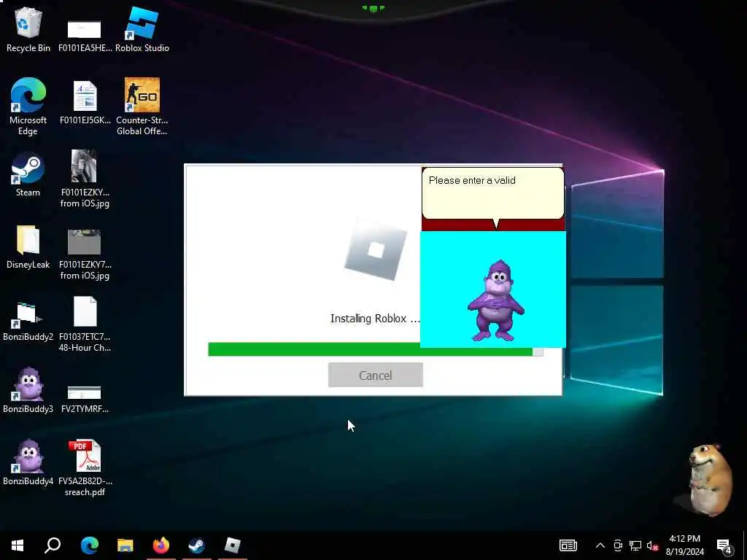Switch to Firefox in the taskbar
The height and width of the screenshot is (560, 747).
pos(161,545)
